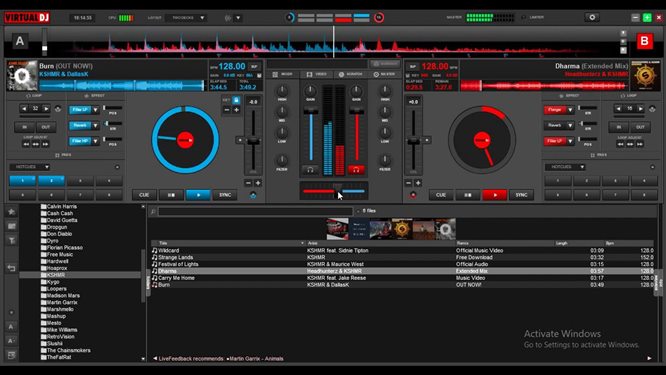Click deck A pitch reset icon near SYNC
This screenshot has height=375, width=666.
pyautogui.click(x=253, y=195)
